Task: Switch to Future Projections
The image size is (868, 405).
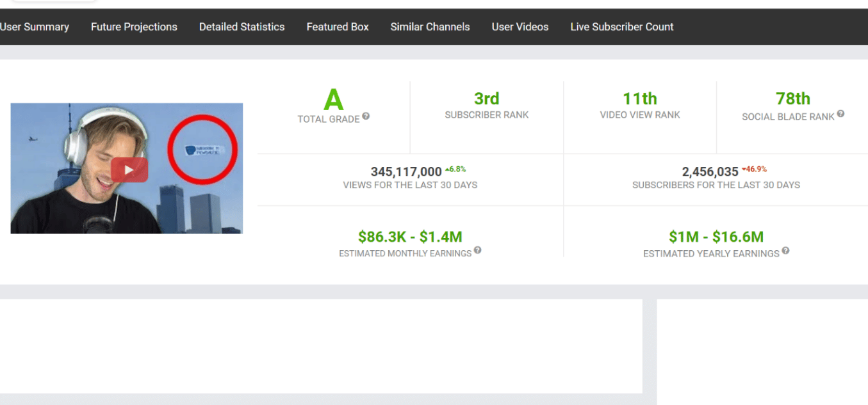Action: click(134, 26)
